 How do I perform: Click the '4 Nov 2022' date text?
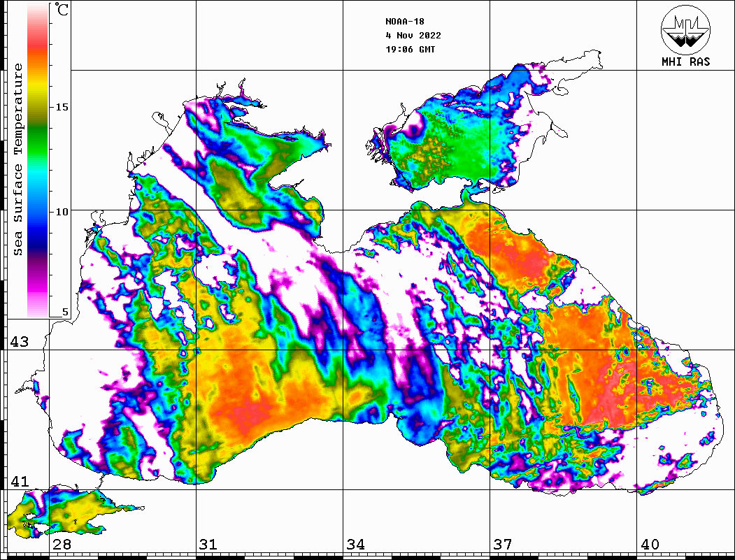413,36
